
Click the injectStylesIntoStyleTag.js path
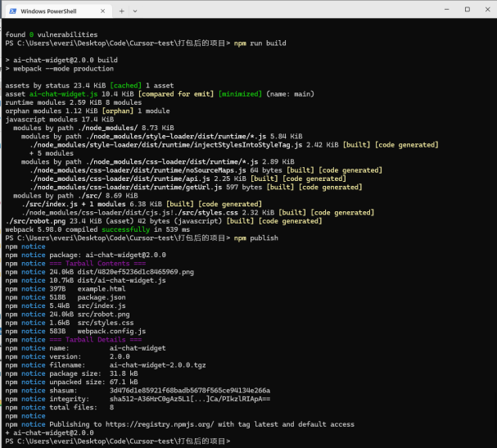click(x=166, y=145)
